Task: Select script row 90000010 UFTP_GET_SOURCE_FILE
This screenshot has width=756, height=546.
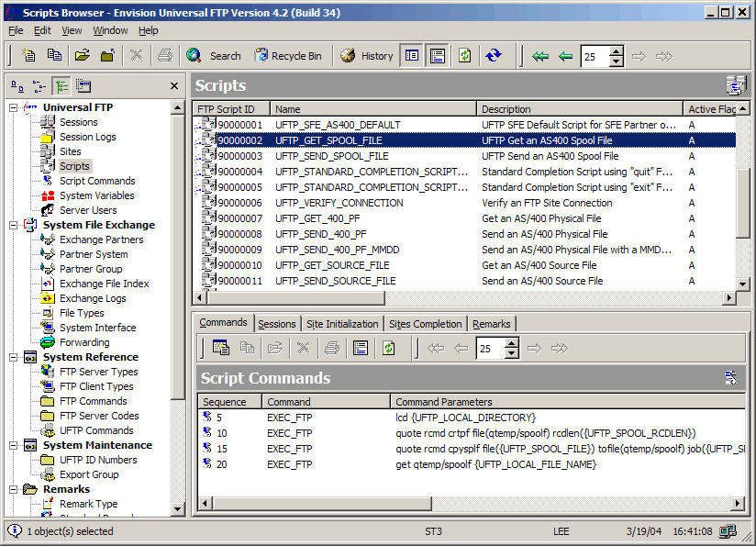Action: [464, 265]
